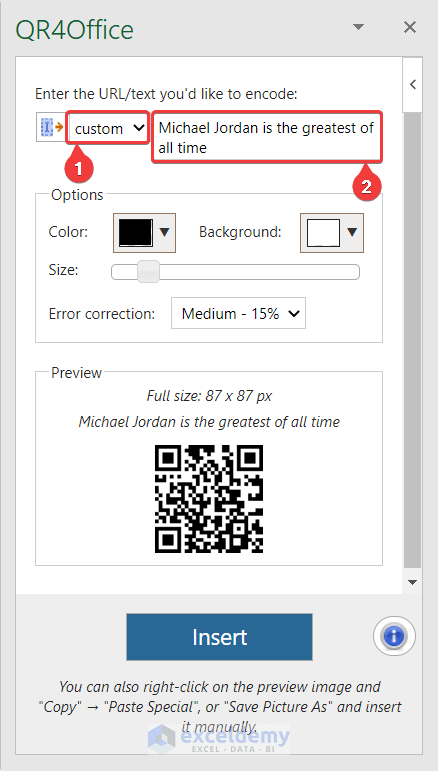The height and width of the screenshot is (771, 438).
Task: Open the blue info icon button
Action: coord(394,637)
